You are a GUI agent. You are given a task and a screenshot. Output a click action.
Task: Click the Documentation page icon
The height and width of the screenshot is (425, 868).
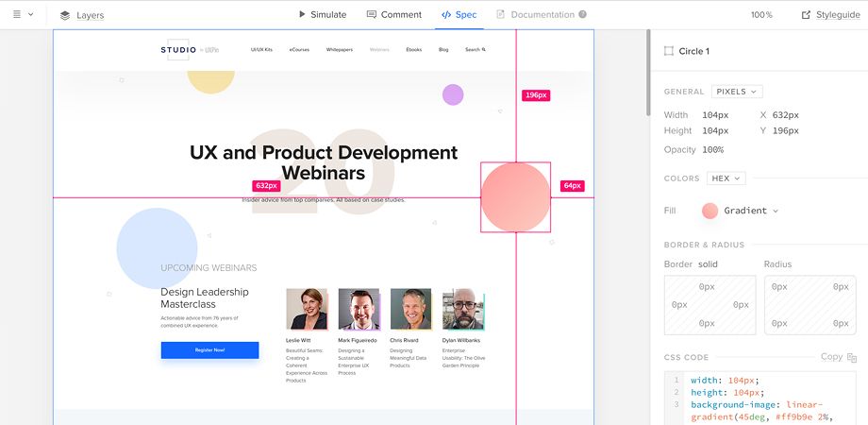click(500, 14)
